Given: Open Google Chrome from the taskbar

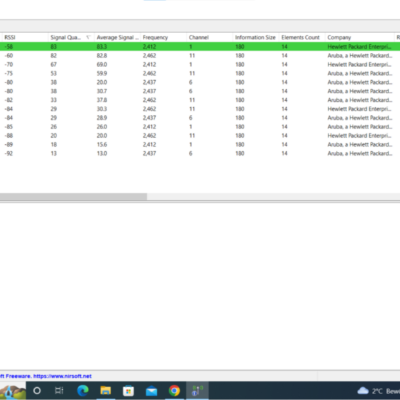Looking at the screenshot, I should click(x=174, y=390).
